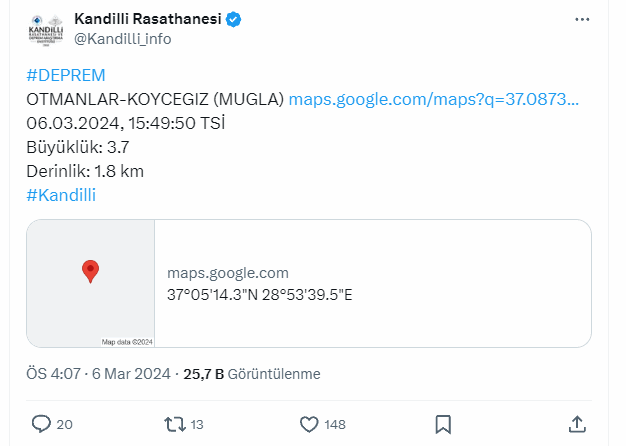The width and height of the screenshot is (626, 446).
Task: Open the maps.google.com/maps?q=37.0873 link
Action: click(434, 99)
